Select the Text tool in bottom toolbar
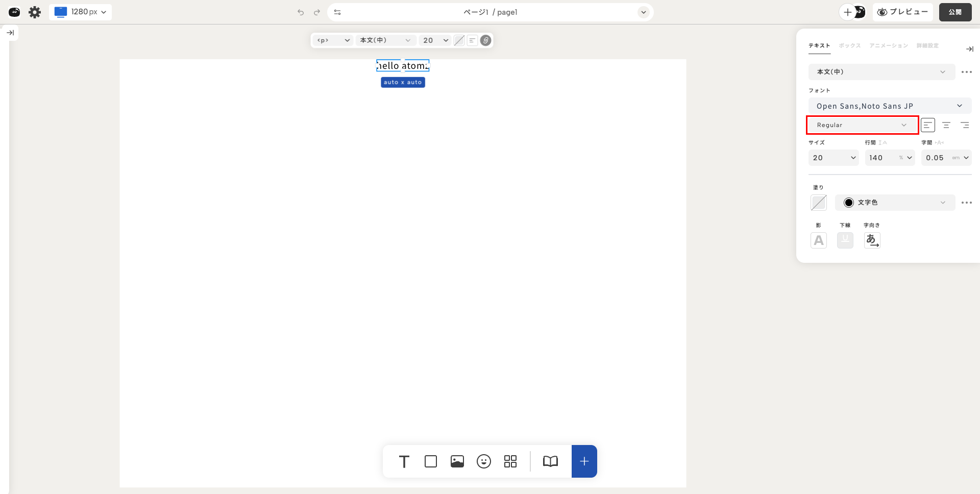Screen dimensions: 980x494 pos(404,461)
